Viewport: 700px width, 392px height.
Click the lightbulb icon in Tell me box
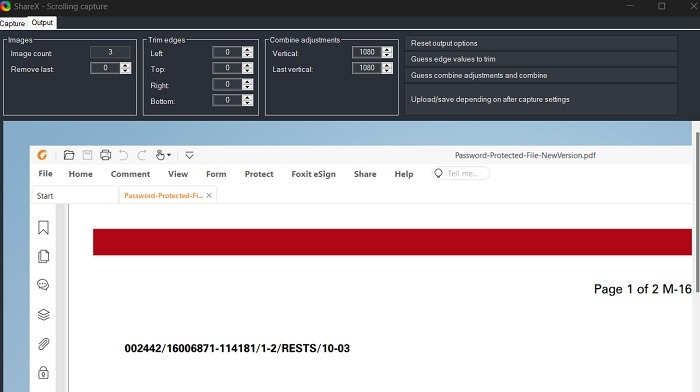438,173
